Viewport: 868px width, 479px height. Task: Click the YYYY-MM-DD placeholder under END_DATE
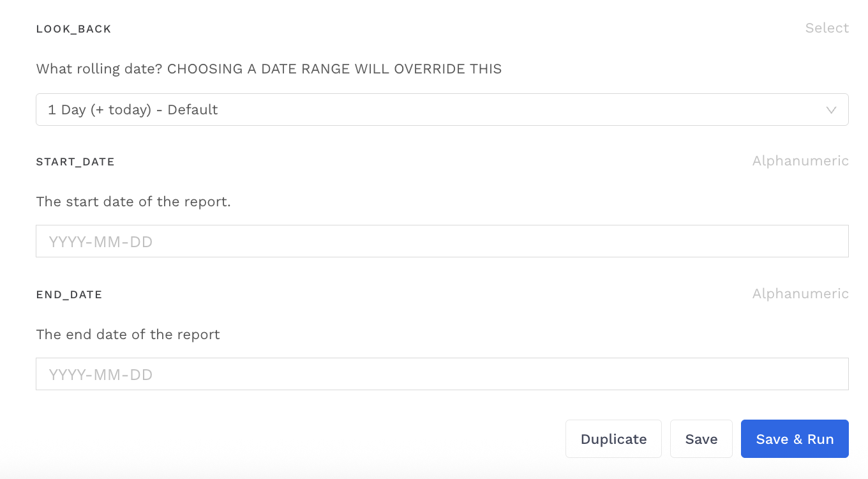101,375
